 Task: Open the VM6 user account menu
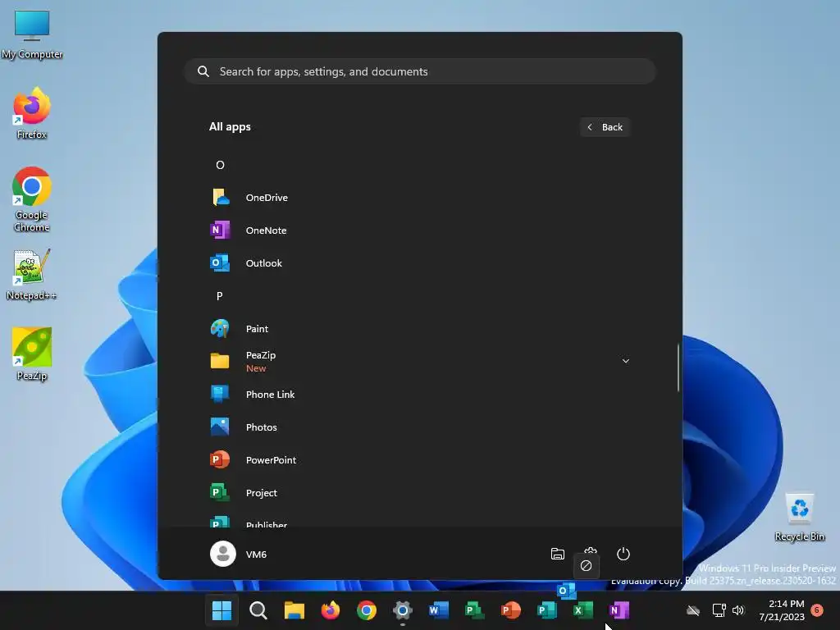[239, 554]
